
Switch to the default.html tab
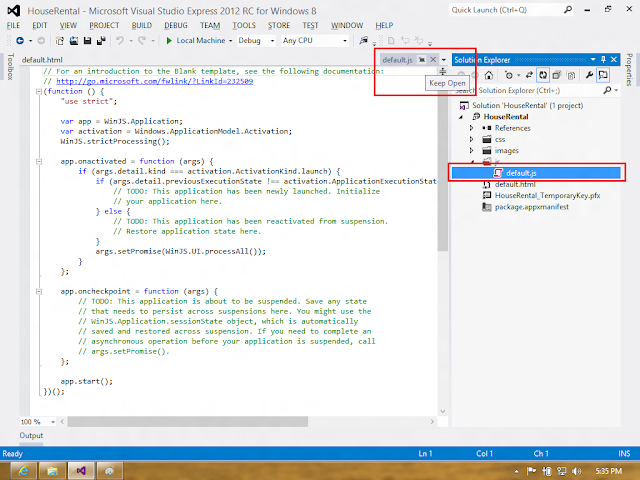point(42,60)
